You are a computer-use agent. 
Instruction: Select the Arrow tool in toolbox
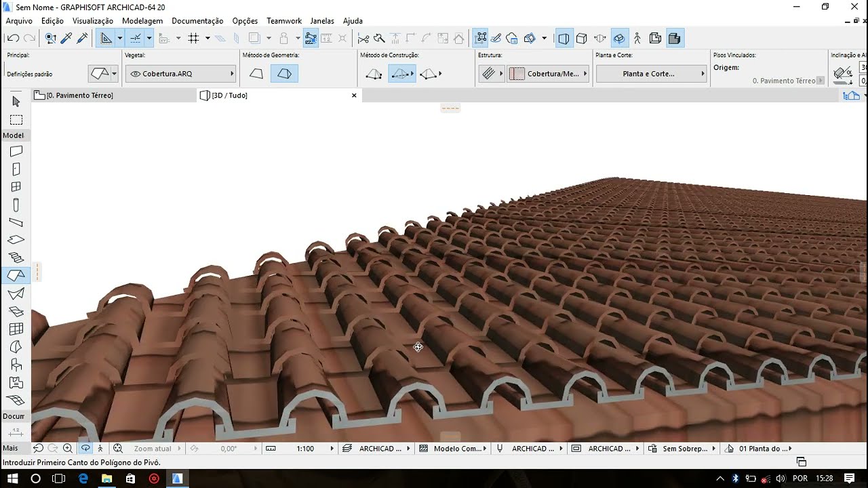(x=16, y=102)
